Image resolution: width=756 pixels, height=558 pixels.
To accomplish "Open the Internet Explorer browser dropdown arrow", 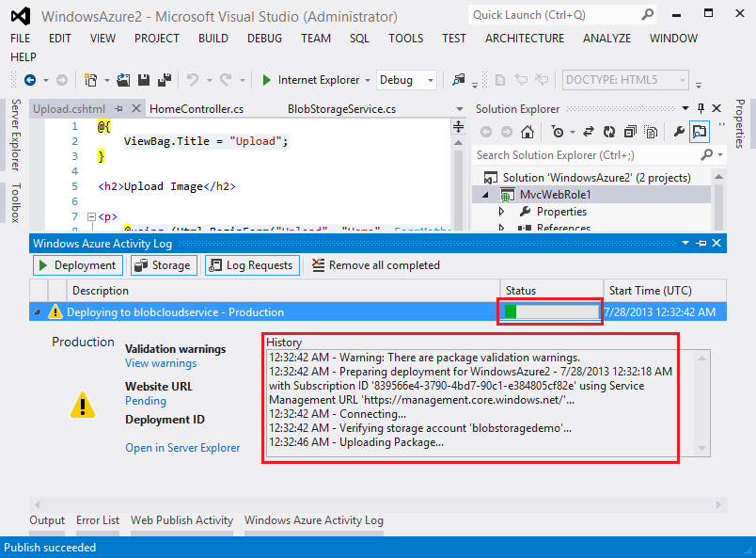I will [x=368, y=80].
